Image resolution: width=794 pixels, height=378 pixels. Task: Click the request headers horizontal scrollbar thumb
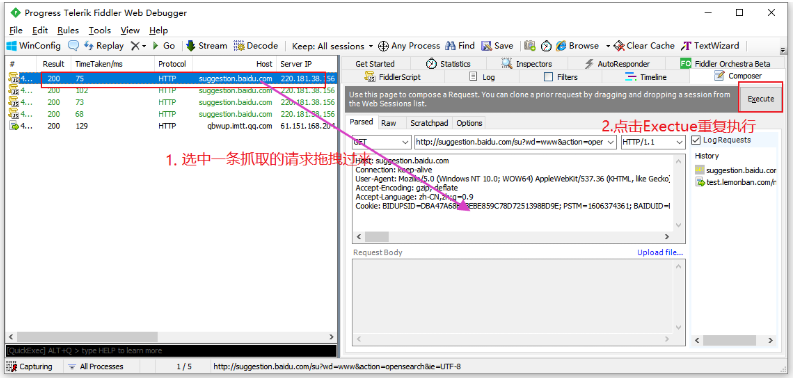click(x=377, y=237)
